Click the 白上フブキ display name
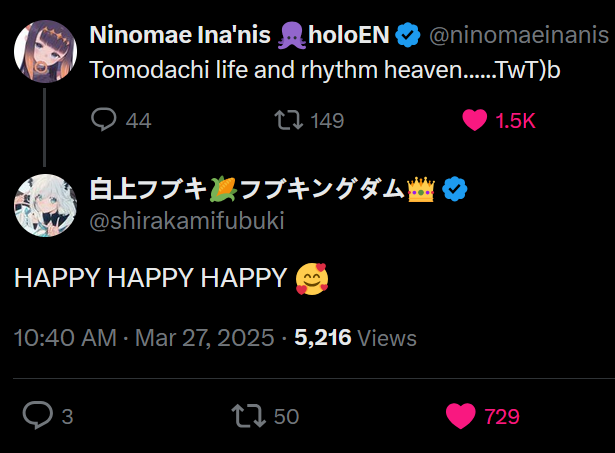 tap(148, 189)
